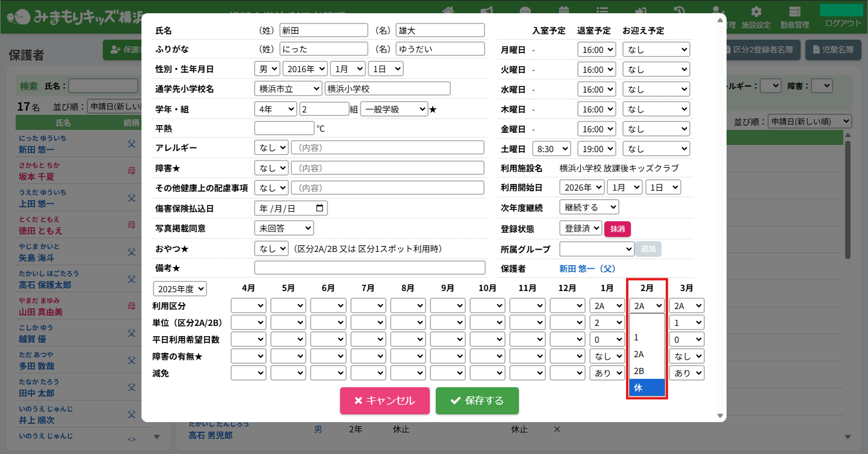Screen dimensions: 868x454
Task: Click the 備考 text input field
Action: pos(370,268)
